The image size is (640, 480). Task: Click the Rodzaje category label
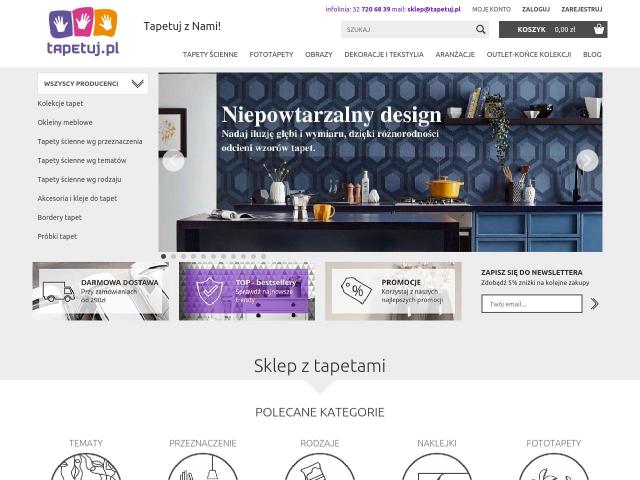pos(320,443)
